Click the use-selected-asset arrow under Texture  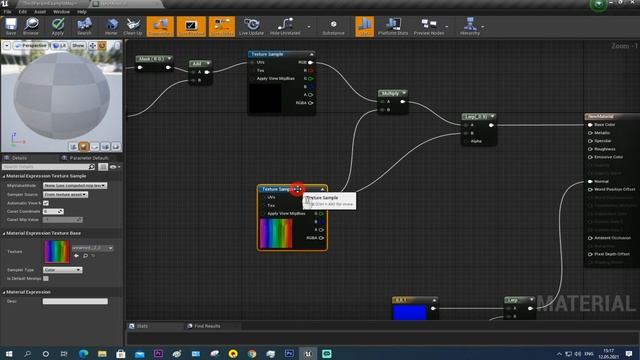pyautogui.click(x=76, y=256)
